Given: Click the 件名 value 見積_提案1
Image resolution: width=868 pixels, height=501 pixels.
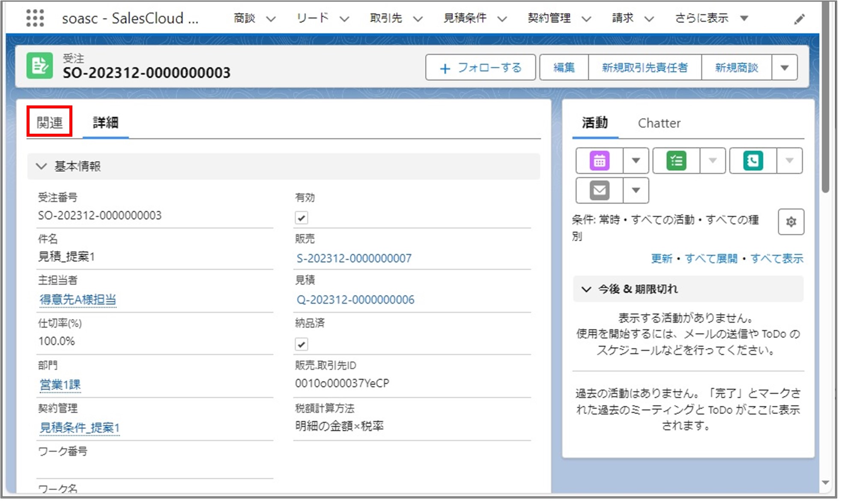Looking at the screenshot, I should tap(66, 257).
